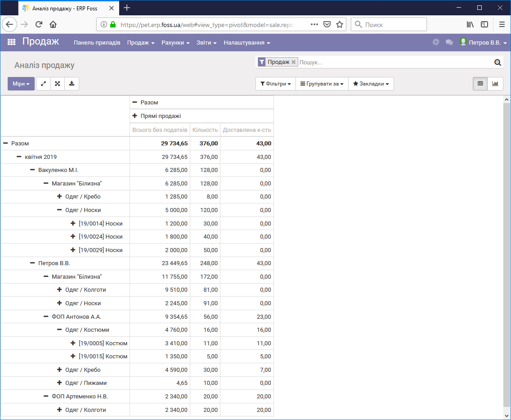Click the search magnifier icon
This screenshot has height=420, width=511.
click(x=498, y=62)
